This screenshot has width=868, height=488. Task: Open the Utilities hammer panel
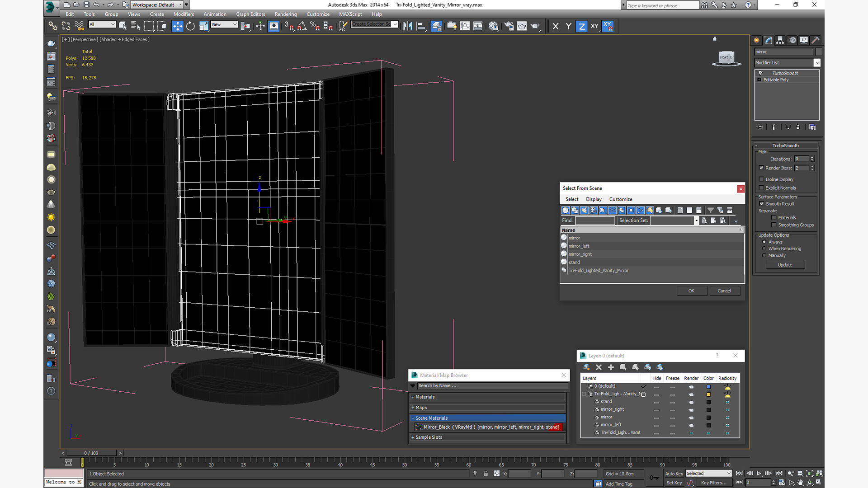pos(816,40)
